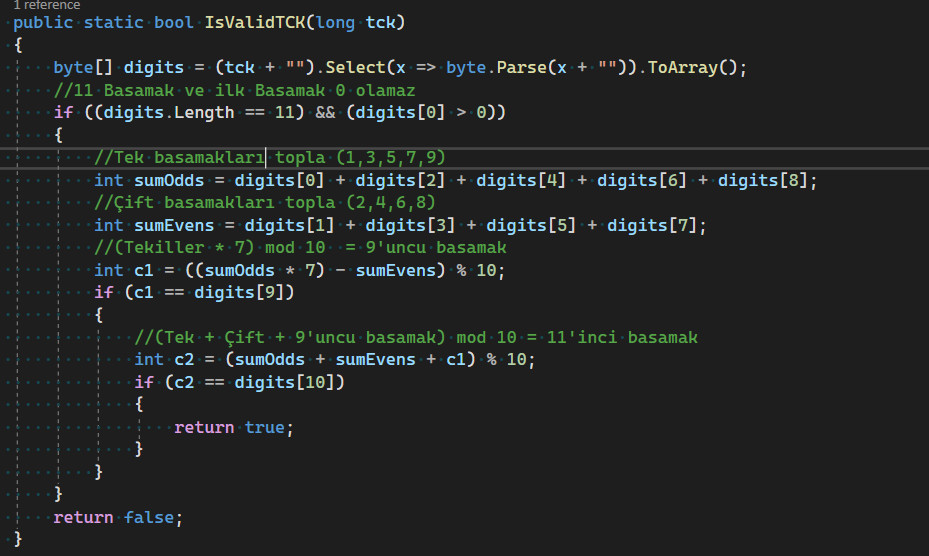Click the 'sumOdds' variable declaration
The height and width of the screenshot is (556, 929).
(169, 180)
